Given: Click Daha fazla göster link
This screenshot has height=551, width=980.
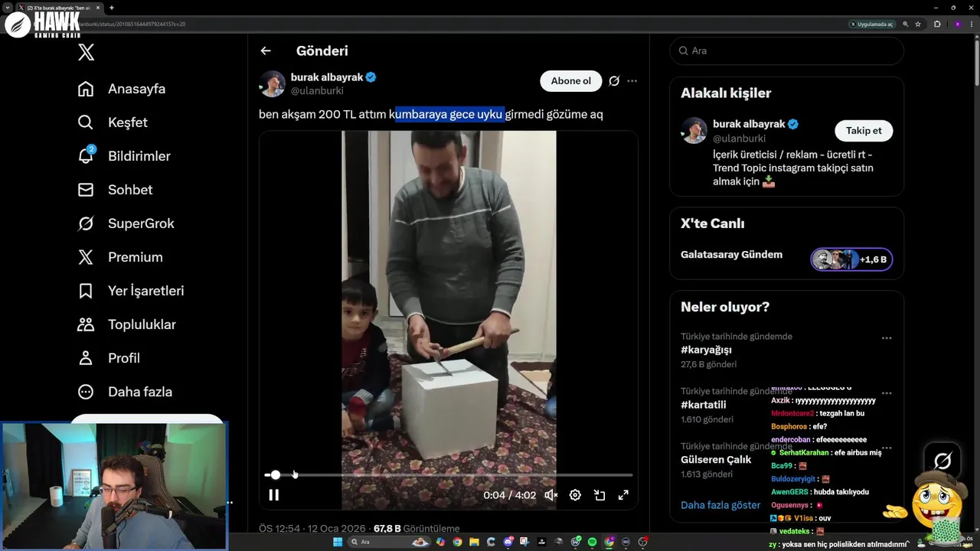Looking at the screenshot, I should pos(720,505).
